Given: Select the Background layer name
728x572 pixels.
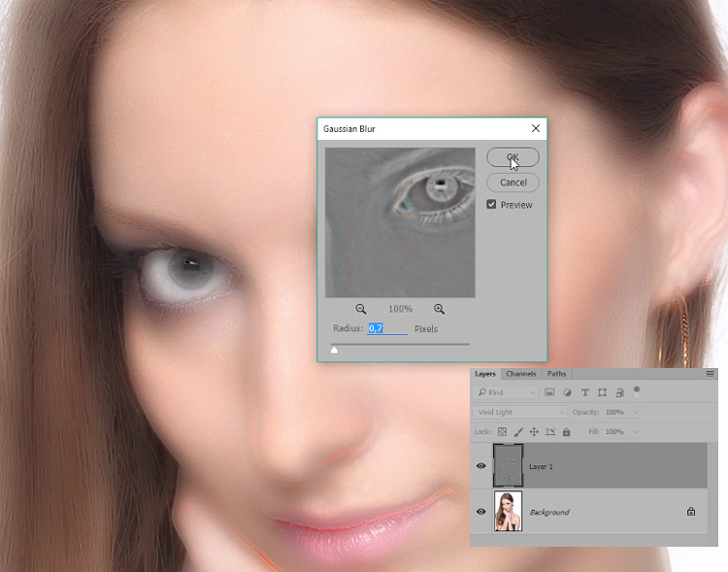Looking at the screenshot, I should tap(549, 512).
